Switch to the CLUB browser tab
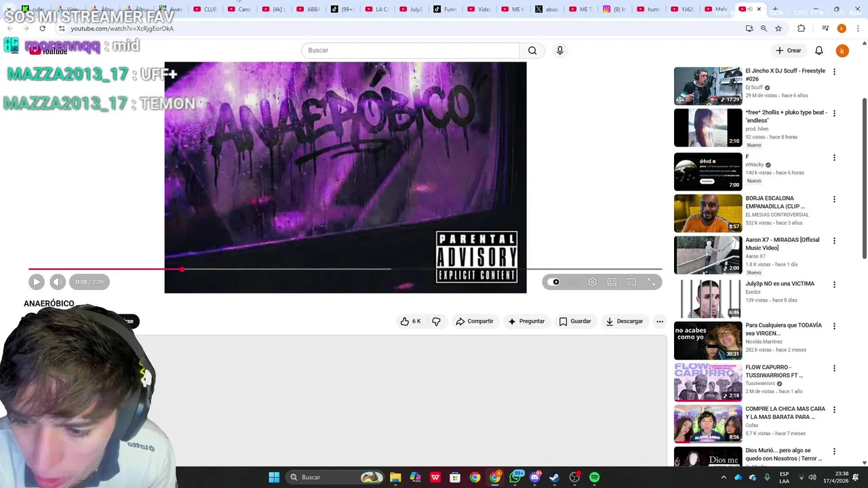Screen dimensions: 868x488 [205, 9]
